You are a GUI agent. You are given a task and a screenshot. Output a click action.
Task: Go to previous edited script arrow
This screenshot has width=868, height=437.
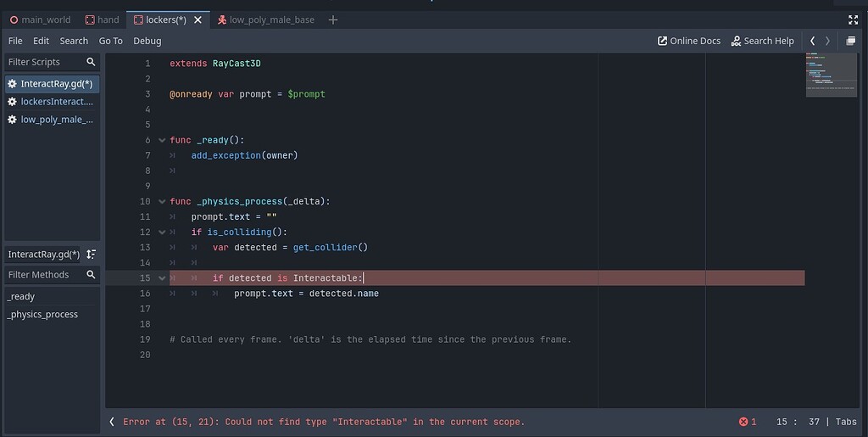812,41
